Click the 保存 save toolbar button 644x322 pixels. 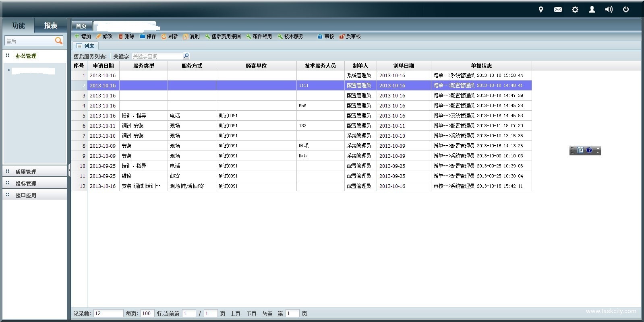coord(148,36)
